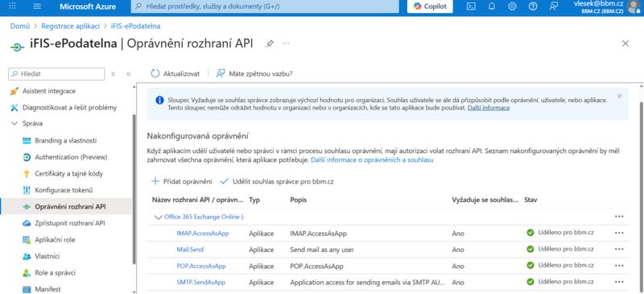
Task: Click the global search field Hledat prostředky
Action: (x=265, y=6)
